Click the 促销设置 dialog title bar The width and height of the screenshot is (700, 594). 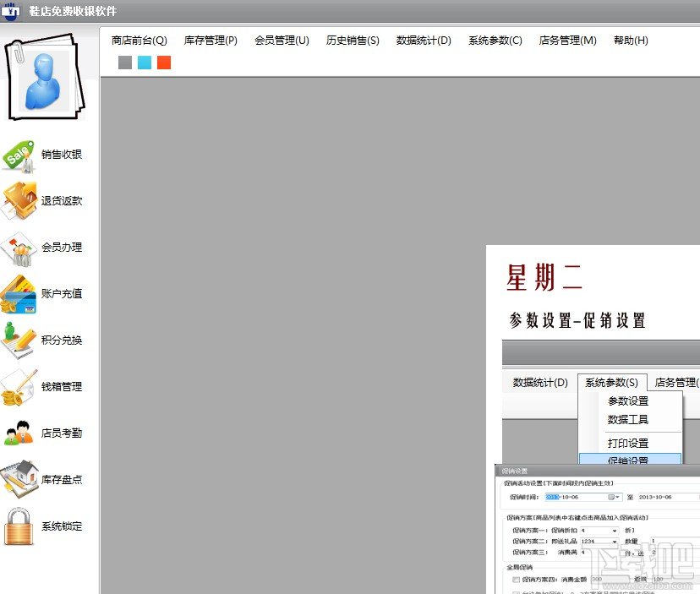coord(598,471)
